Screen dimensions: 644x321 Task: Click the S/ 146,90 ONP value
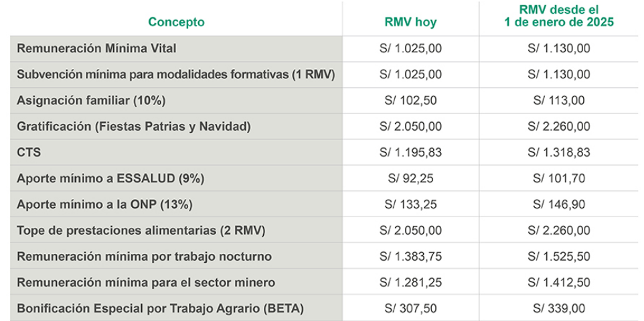point(559,204)
